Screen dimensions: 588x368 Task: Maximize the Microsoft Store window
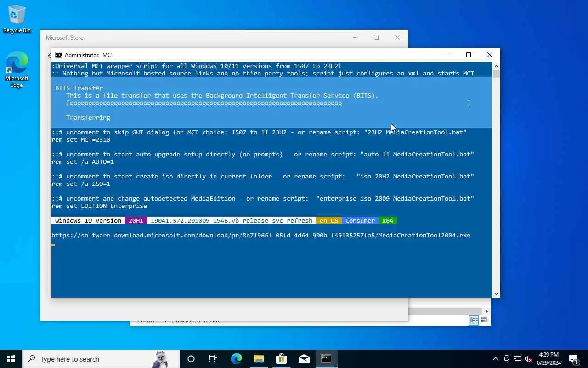[x=376, y=37]
